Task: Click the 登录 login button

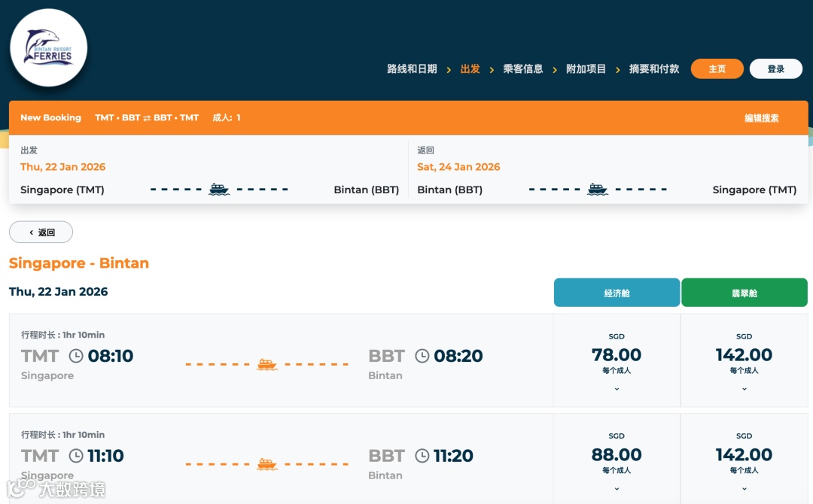Action: click(776, 69)
